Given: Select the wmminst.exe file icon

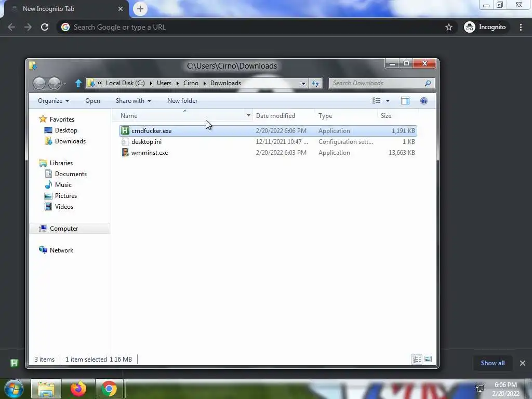Looking at the screenshot, I should pos(125,153).
